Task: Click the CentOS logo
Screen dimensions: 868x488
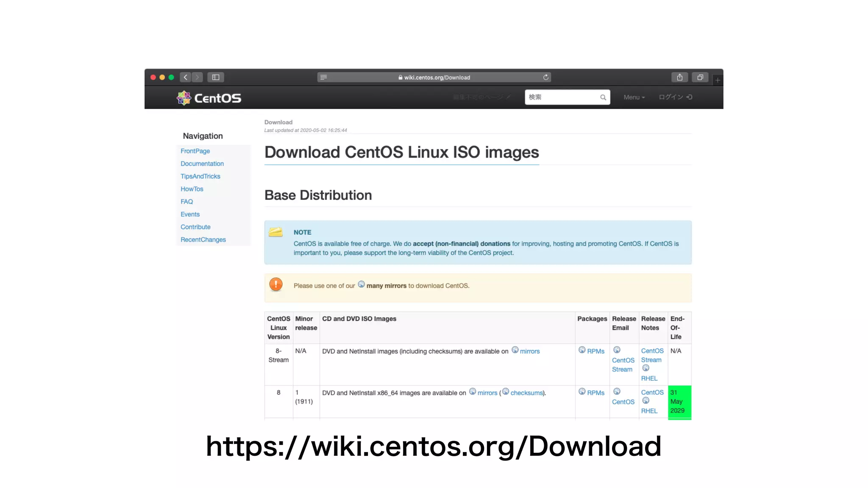Action: point(209,98)
